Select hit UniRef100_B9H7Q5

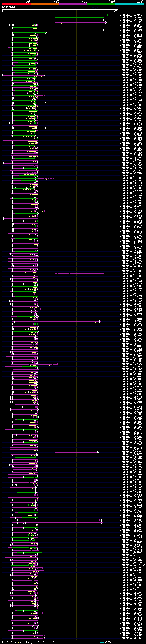[x=131, y=75]
